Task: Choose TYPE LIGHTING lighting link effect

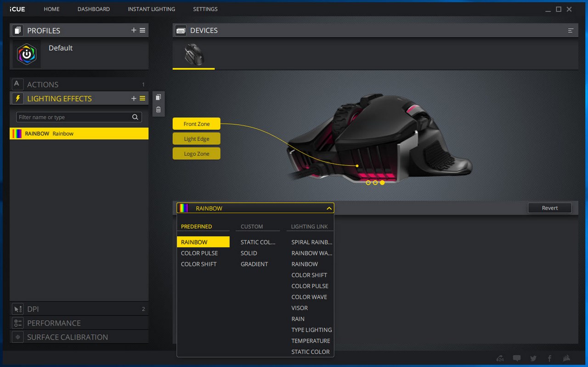Action: click(311, 330)
